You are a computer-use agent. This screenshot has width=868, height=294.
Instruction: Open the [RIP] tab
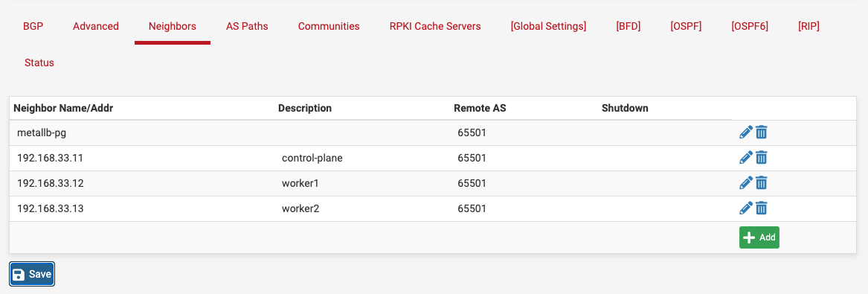pos(808,26)
